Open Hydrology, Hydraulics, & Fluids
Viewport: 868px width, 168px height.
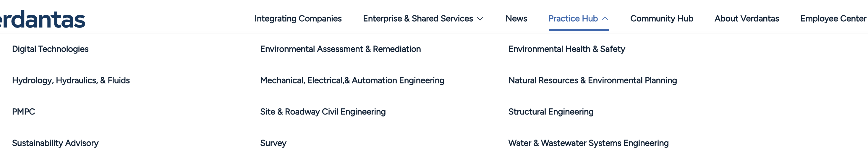(x=71, y=81)
